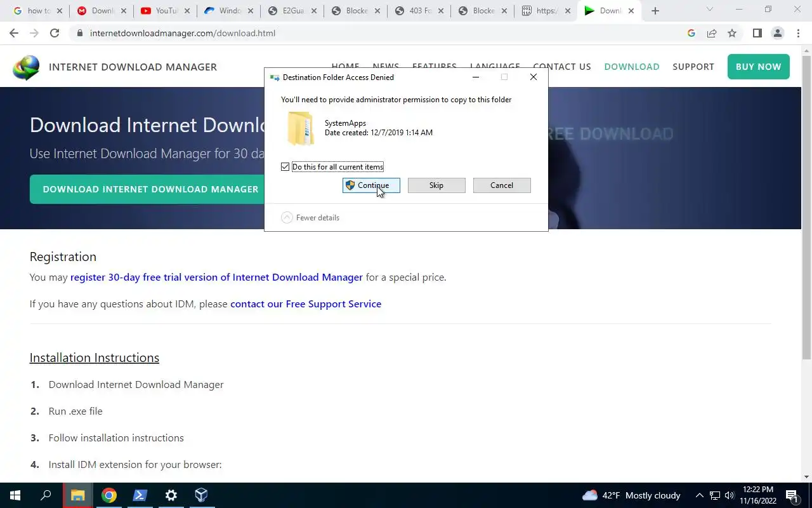Viewport: 812px width, 508px height.
Task: Expand the tab search dropdown arrow
Action: (x=710, y=10)
